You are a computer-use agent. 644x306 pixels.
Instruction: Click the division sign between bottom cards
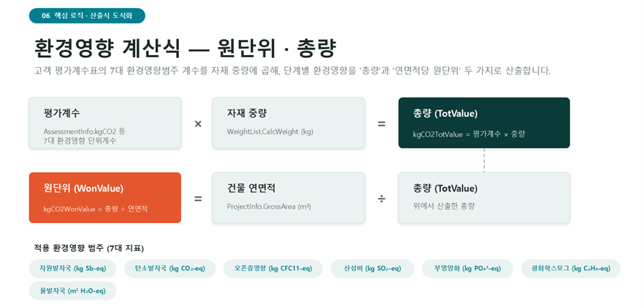point(381,199)
